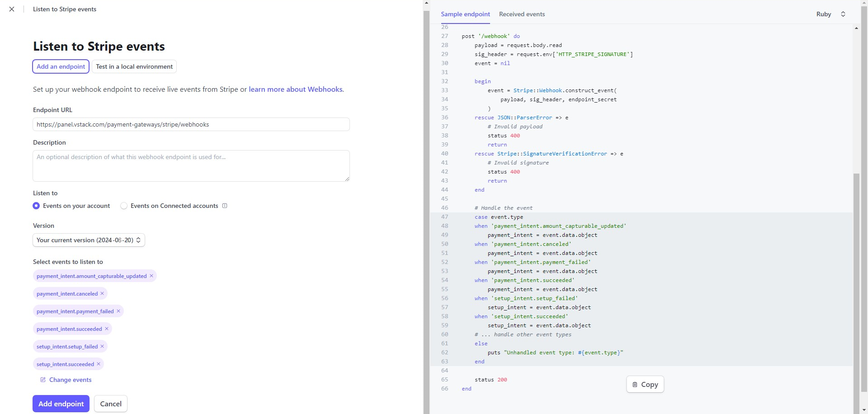
Task: Click the payment_intent.canceled chip label
Action: pyautogui.click(x=67, y=294)
